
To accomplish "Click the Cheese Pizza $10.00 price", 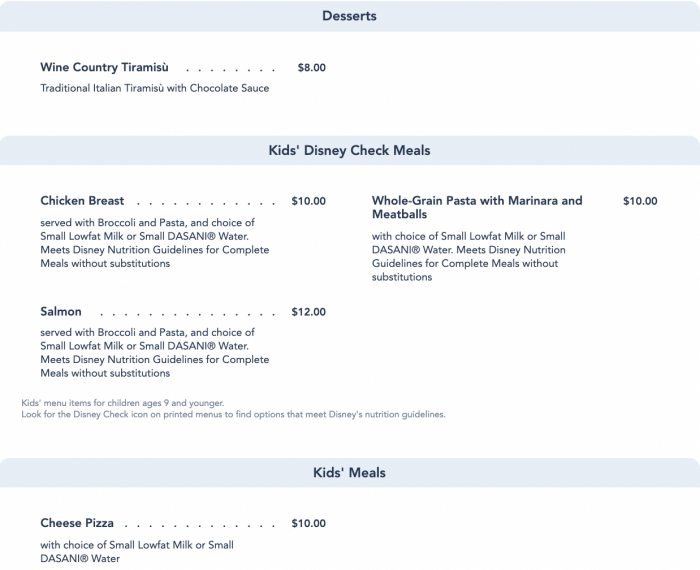I will pyautogui.click(x=308, y=524).
